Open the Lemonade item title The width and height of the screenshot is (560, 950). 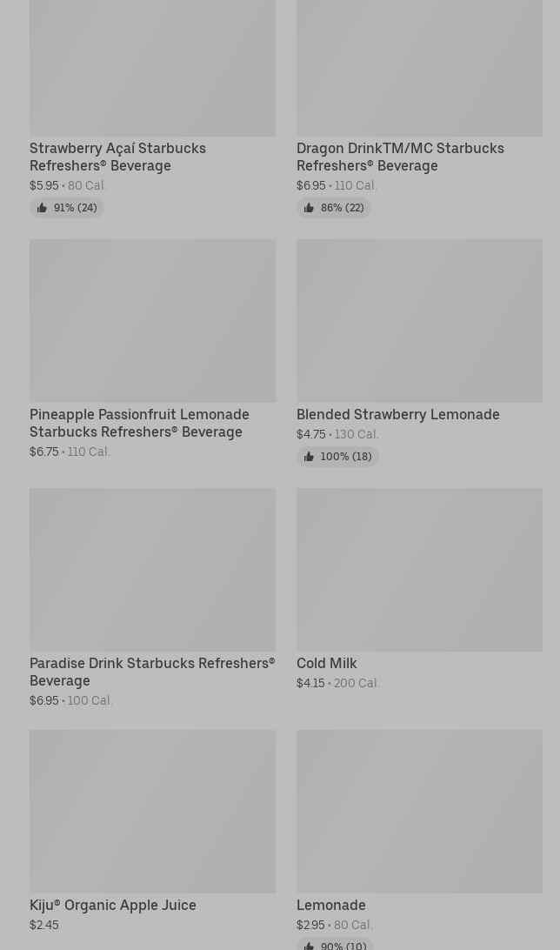pos(330,905)
